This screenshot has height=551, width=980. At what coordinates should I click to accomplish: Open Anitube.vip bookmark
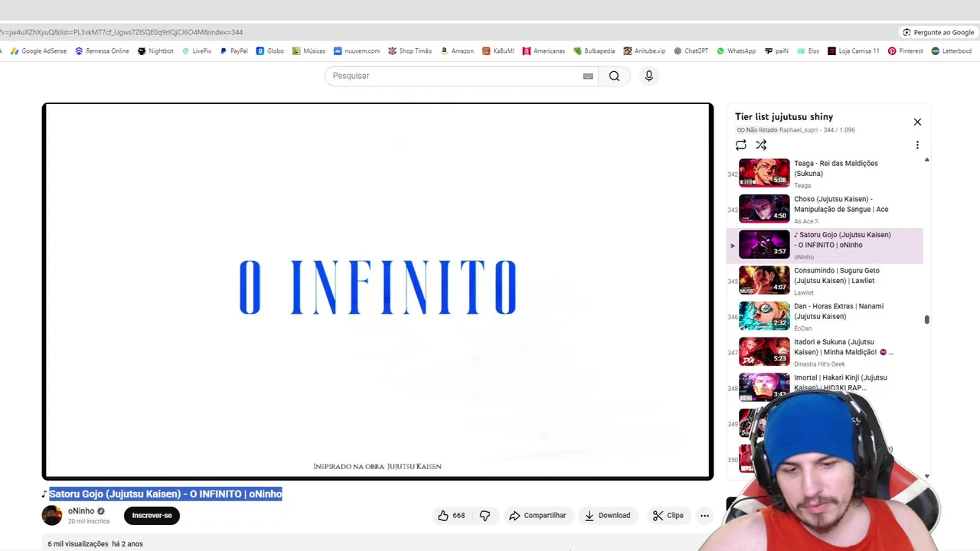pyautogui.click(x=645, y=51)
